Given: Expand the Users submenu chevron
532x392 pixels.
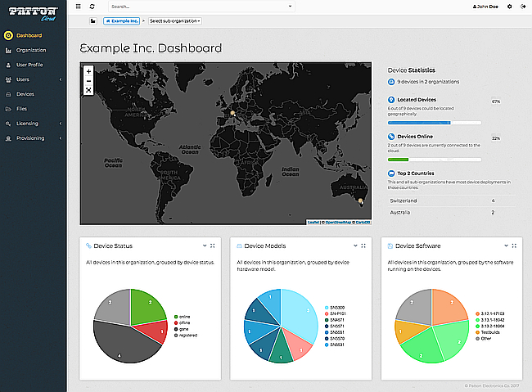Looking at the screenshot, I should coord(61,79).
